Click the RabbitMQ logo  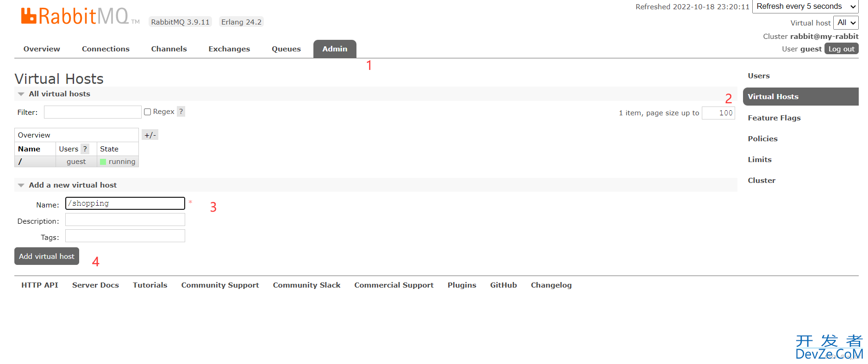coord(80,16)
